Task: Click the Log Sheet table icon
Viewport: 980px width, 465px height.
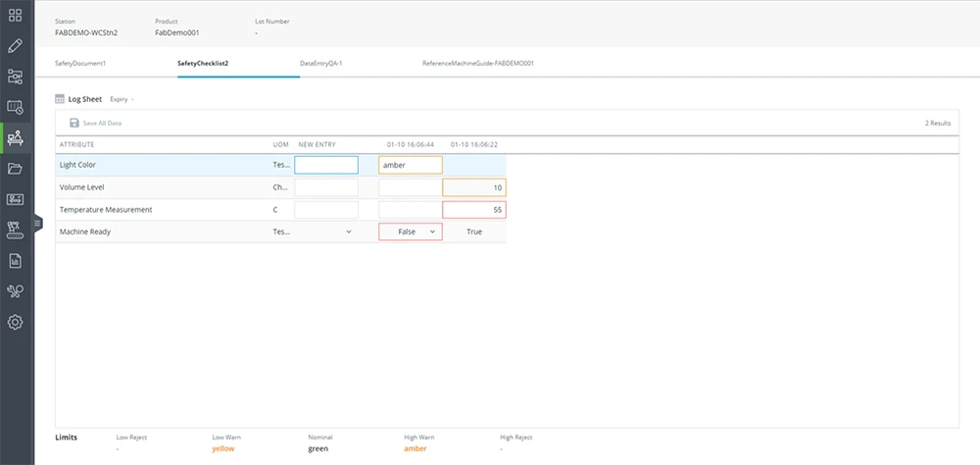Action: click(60, 99)
